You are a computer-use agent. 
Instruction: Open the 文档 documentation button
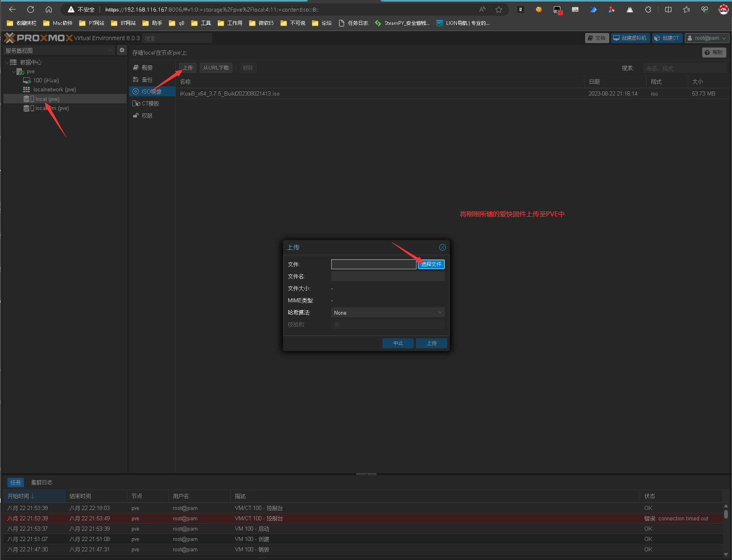pyautogui.click(x=597, y=38)
